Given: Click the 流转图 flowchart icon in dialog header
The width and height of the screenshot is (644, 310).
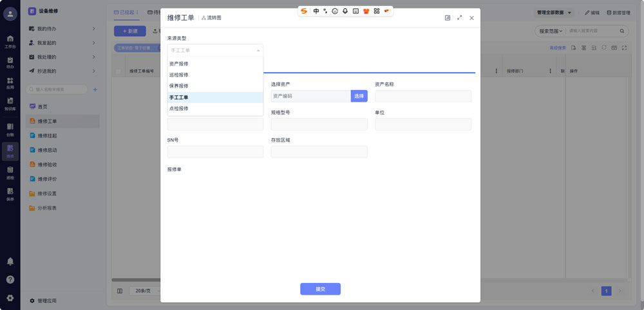Looking at the screenshot, I should point(204,18).
